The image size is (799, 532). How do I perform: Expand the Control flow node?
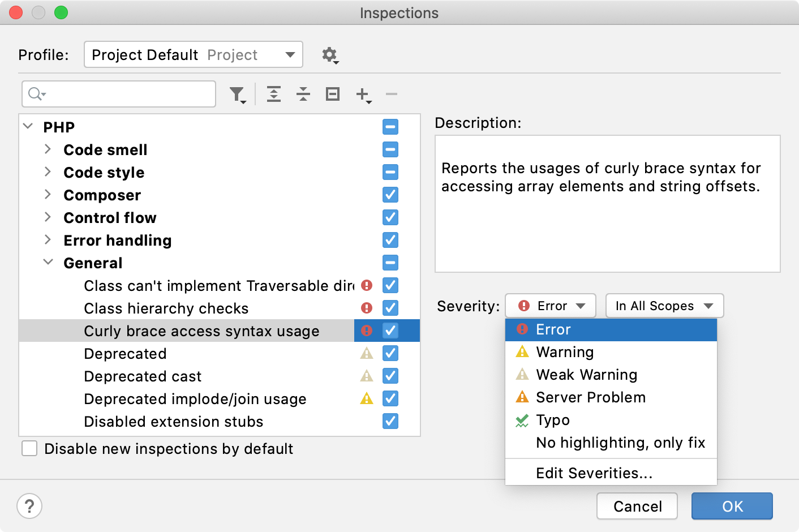(x=48, y=217)
